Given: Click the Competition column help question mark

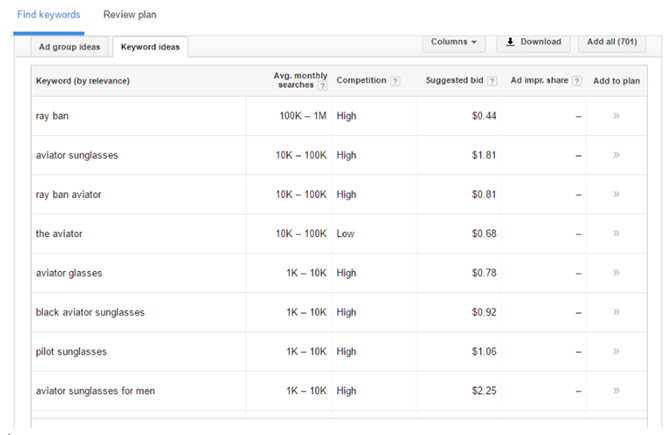Looking at the screenshot, I should coord(396,80).
